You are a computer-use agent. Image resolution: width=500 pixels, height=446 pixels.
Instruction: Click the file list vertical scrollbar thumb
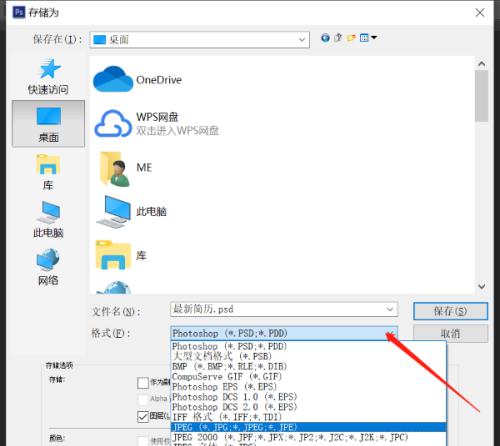(482, 96)
